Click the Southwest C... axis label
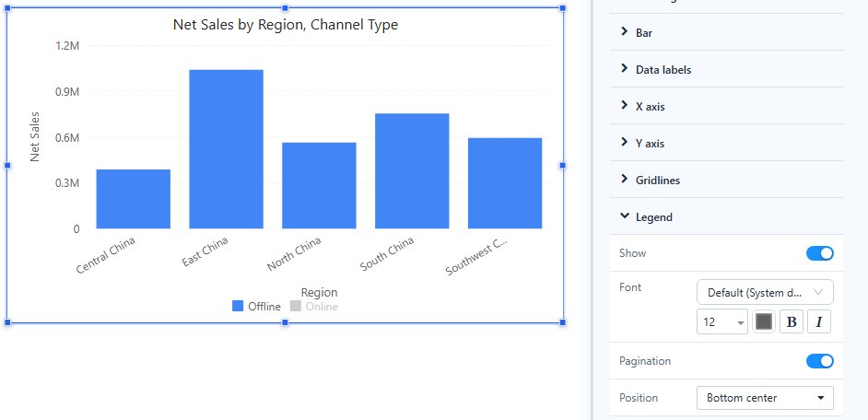 [476, 256]
